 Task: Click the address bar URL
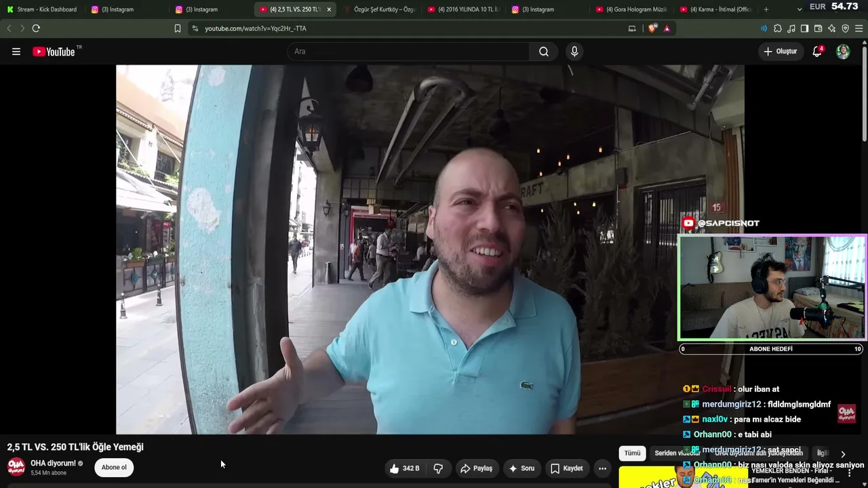click(256, 28)
